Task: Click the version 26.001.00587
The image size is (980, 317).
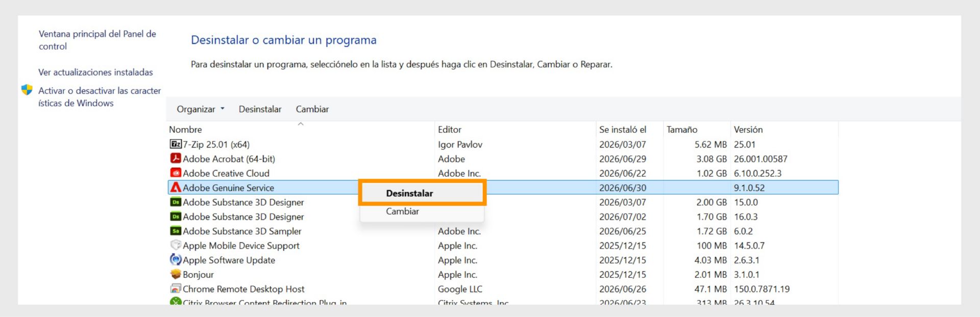Action: (761, 159)
